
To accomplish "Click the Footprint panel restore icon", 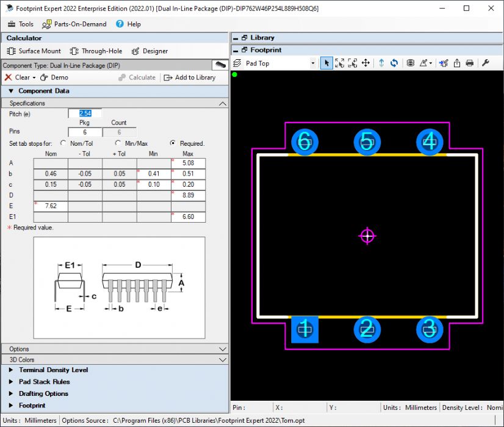I will coord(244,50).
